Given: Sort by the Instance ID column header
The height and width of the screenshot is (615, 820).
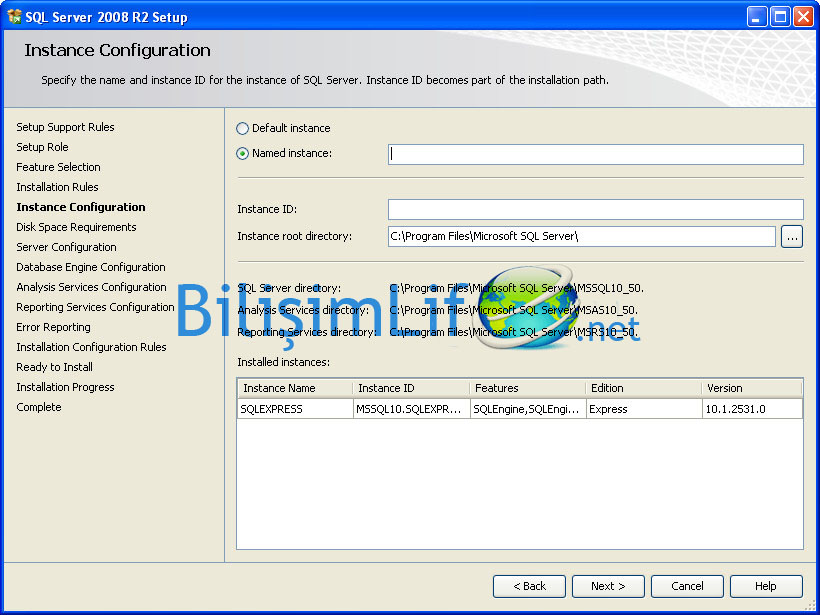Looking at the screenshot, I should click(411, 388).
